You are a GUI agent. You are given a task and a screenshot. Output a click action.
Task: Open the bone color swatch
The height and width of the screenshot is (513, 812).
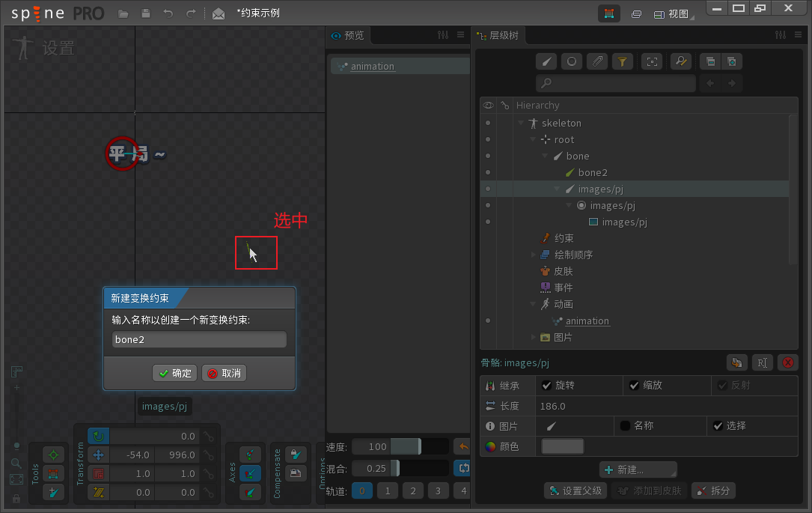pyautogui.click(x=562, y=446)
